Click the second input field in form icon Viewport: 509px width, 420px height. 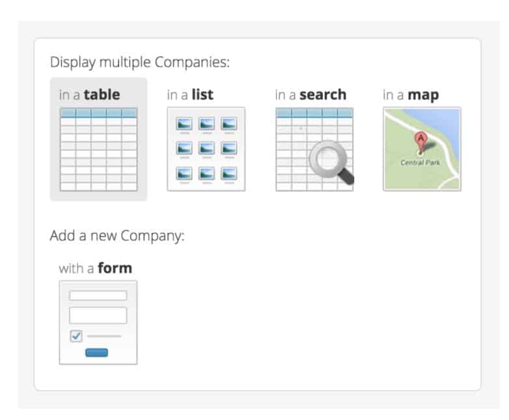pos(98,315)
